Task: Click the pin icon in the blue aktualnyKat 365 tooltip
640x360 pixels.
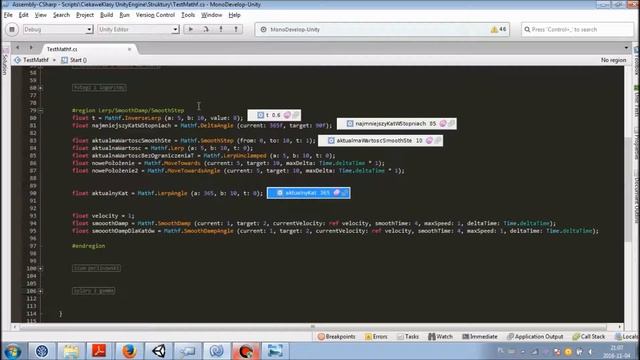Action: pyautogui.click(x=336, y=193)
